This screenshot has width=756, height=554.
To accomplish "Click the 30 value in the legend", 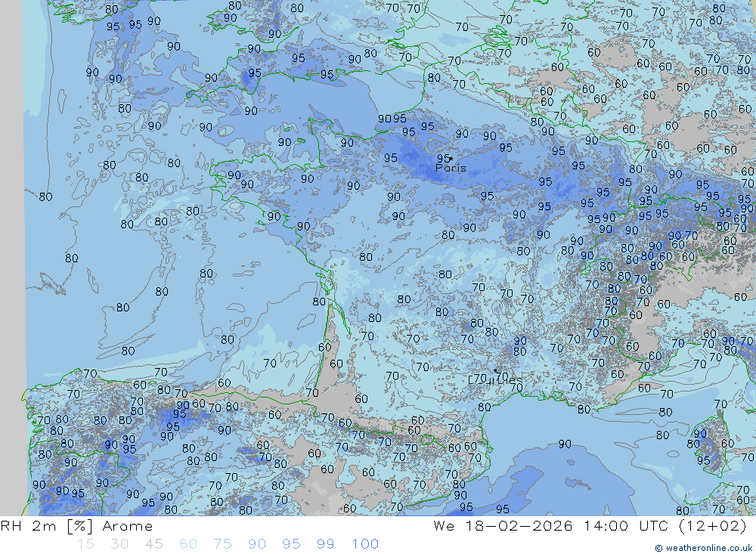I will (119, 544).
